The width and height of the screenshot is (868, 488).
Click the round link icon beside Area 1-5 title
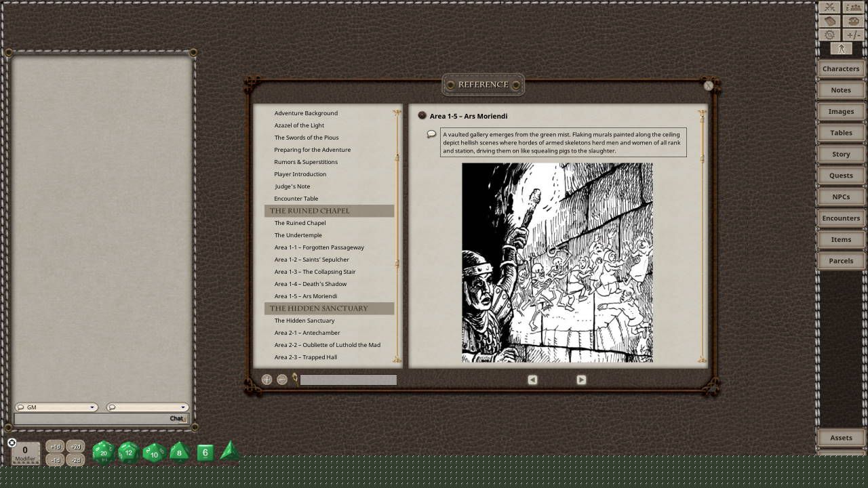pos(422,116)
